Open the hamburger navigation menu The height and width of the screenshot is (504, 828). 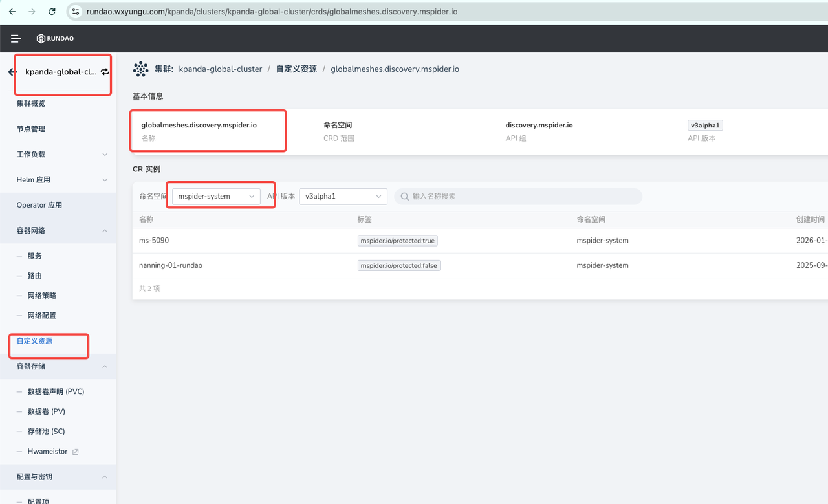(x=16, y=39)
